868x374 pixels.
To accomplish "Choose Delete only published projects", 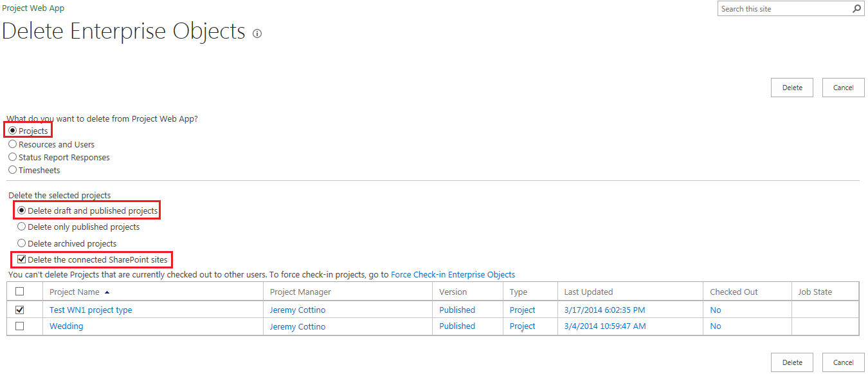I will point(21,227).
